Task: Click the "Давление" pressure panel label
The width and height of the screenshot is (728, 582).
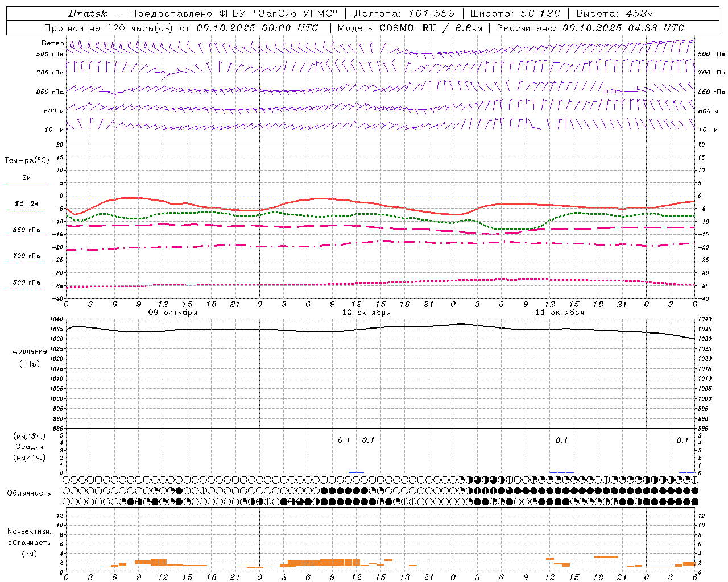Action: [x=30, y=351]
